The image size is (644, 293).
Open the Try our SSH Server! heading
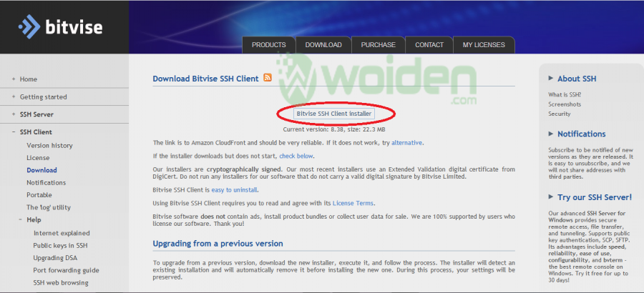[595, 197]
